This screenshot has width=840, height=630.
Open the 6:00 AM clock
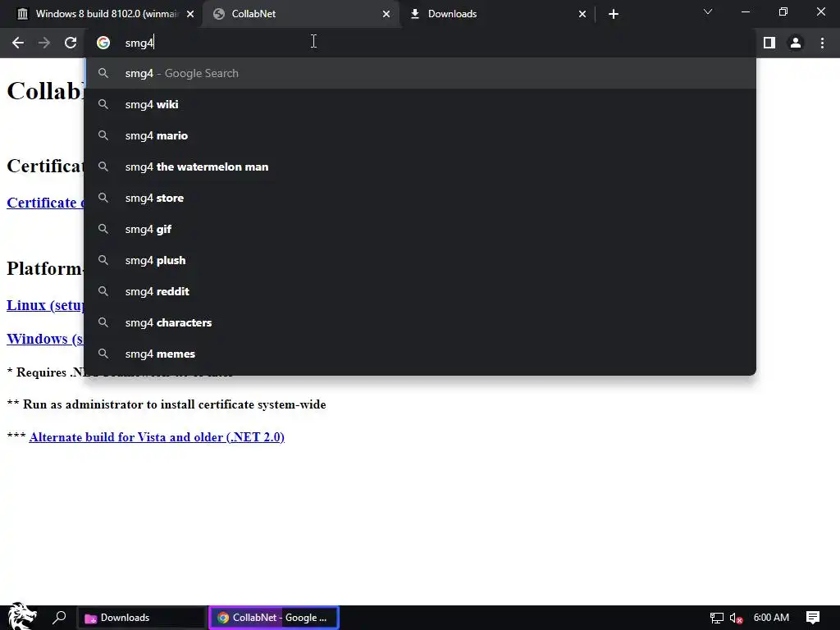[x=771, y=618]
